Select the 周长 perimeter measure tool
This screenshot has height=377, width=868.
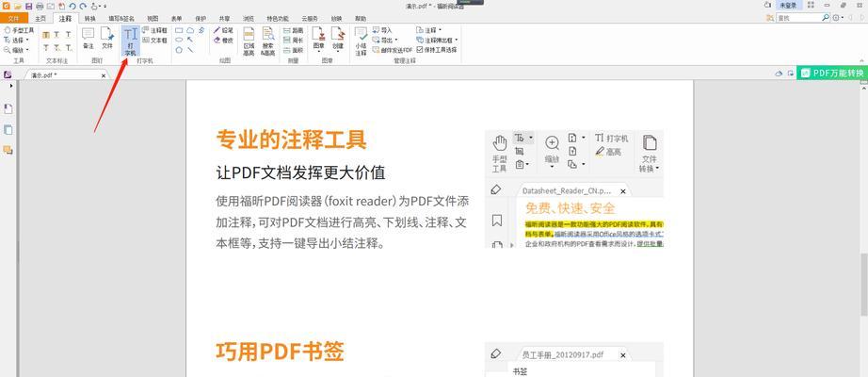tap(294, 40)
